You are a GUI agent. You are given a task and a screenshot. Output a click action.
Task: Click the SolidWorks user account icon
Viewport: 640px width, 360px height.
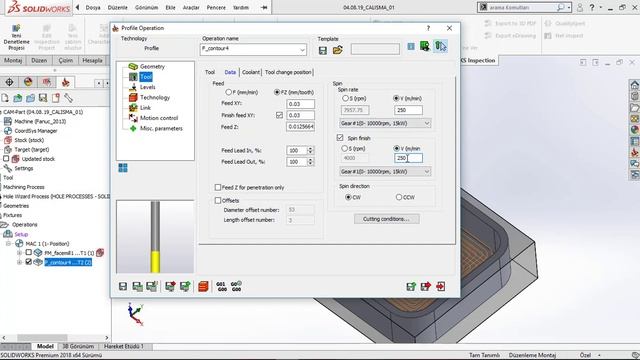point(580,7)
